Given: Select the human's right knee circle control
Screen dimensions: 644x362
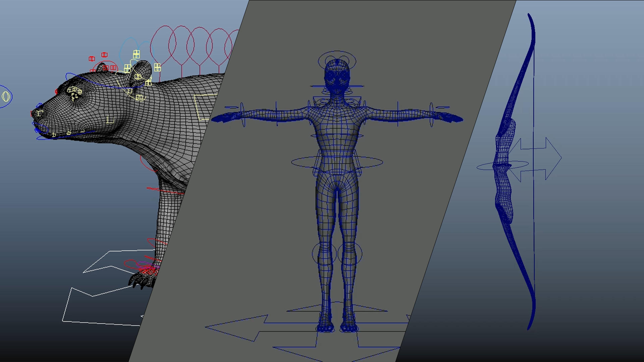Looking at the screenshot, I should 350,254.
